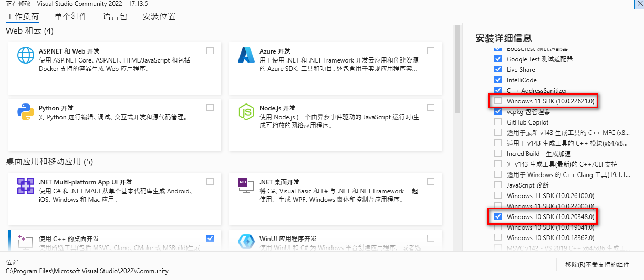The height and width of the screenshot is (280, 644).
Task: Click the ASP.NET globe workload icon
Action: pyautogui.click(x=26, y=55)
